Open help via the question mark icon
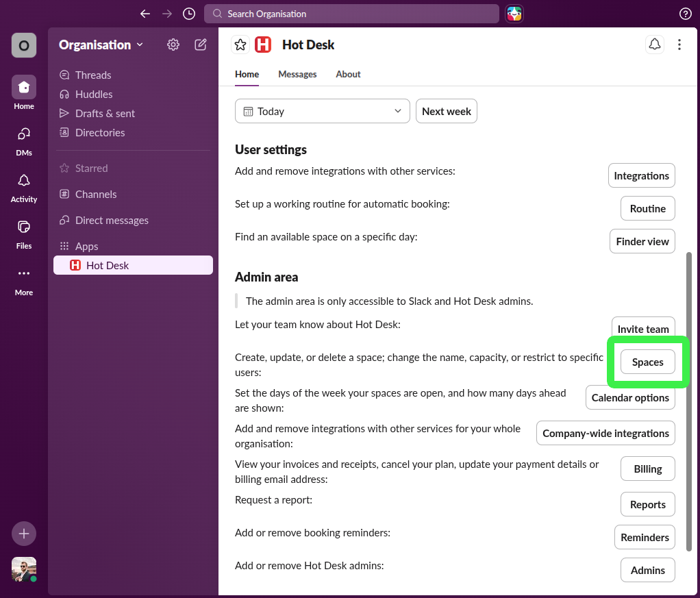The height and width of the screenshot is (598, 700). [x=686, y=13]
